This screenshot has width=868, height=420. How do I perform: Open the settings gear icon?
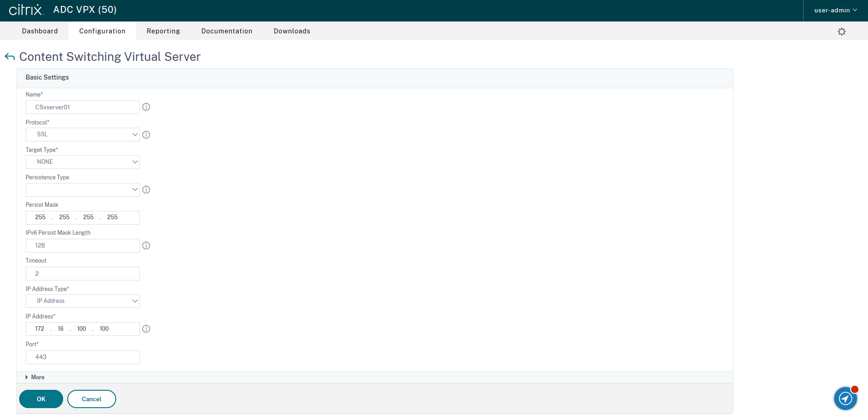click(841, 32)
